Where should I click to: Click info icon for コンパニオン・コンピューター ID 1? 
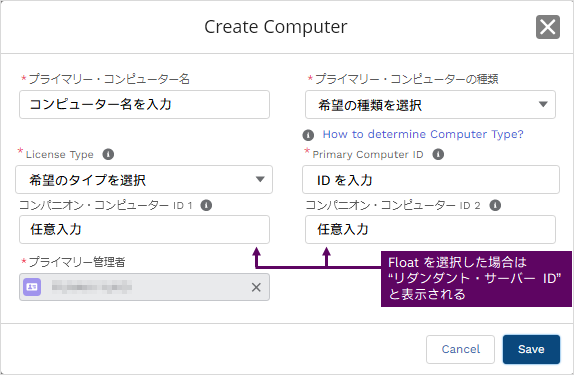pos(206,205)
